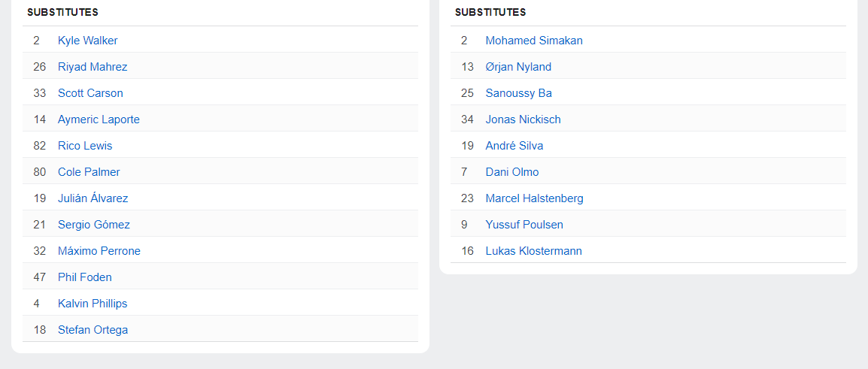
Task: View Cole Palmer's player page
Action: (x=89, y=172)
